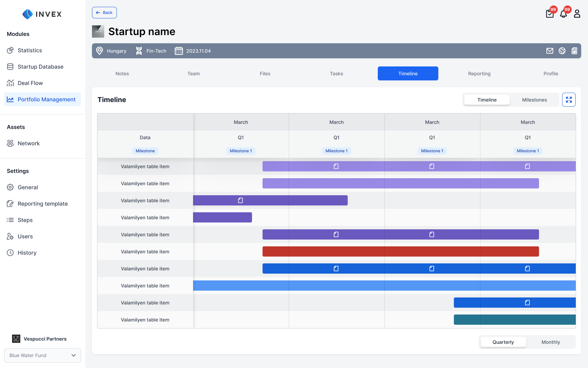The width and height of the screenshot is (588, 368).
Task: Click the envelope mail icon in header bar
Action: (550, 51)
